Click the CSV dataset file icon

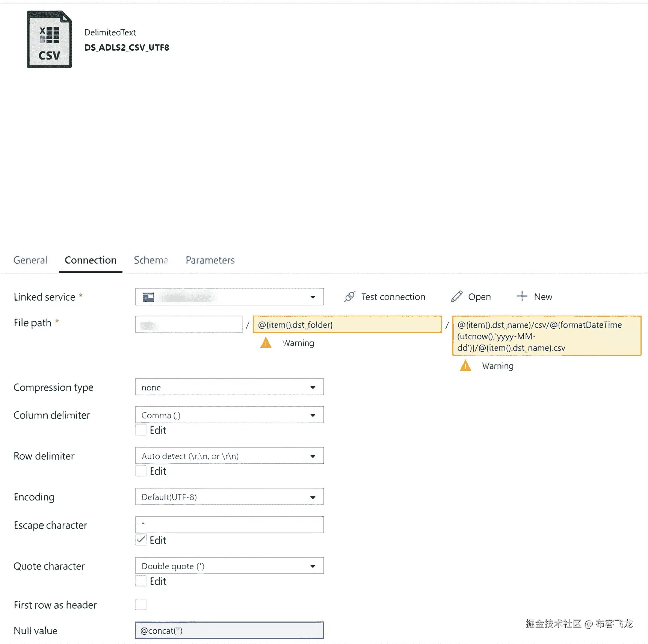(x=49, y=39)
